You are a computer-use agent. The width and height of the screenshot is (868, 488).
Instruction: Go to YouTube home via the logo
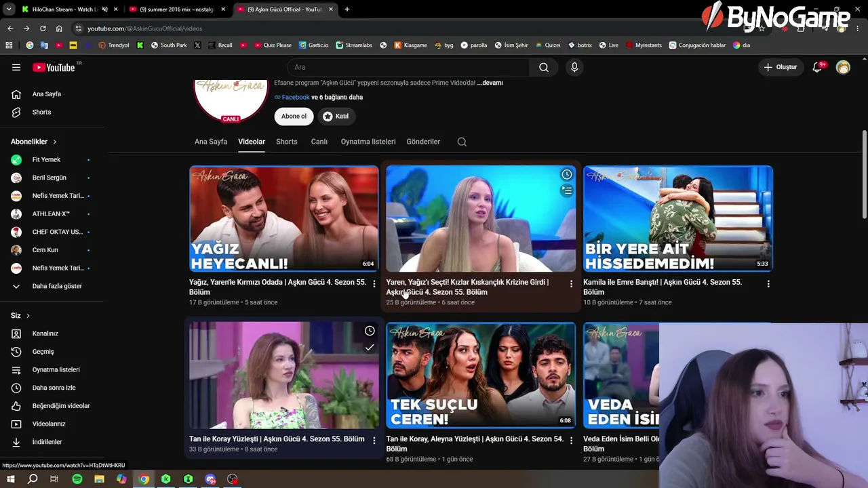(x=54, y=67)
